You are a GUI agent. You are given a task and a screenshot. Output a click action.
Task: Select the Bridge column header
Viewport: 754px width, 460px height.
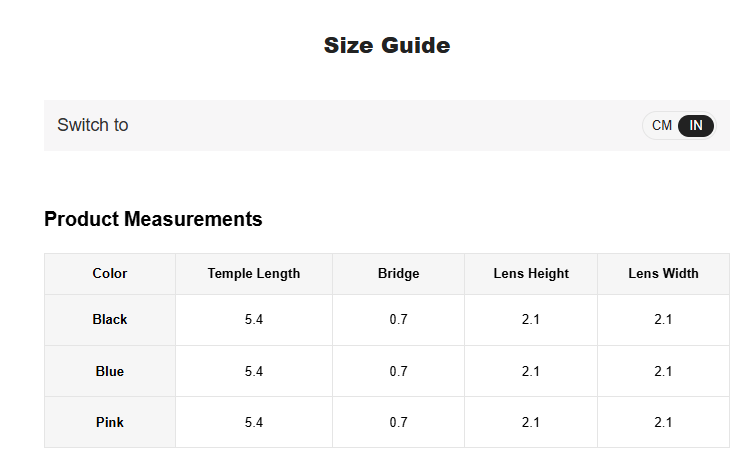click(x=399, y=274)
